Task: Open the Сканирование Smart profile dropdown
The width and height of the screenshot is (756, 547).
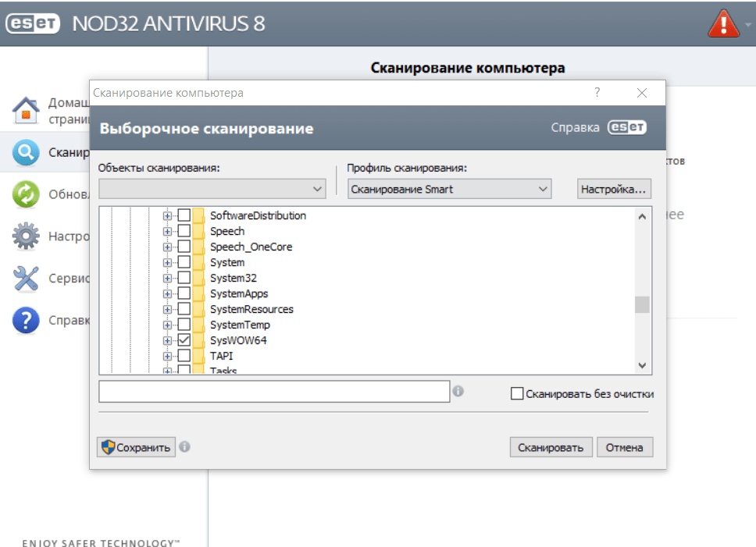Action: [x=449, y=189]
